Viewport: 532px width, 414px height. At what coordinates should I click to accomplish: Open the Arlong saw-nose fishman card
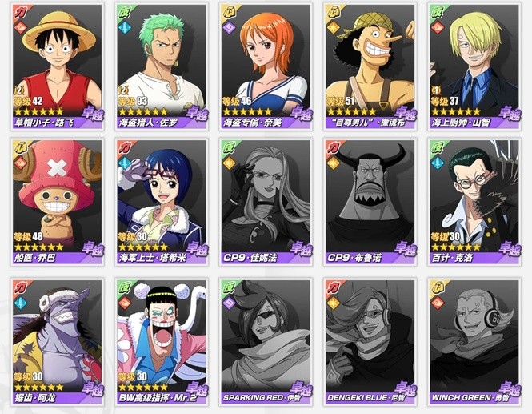58,342
